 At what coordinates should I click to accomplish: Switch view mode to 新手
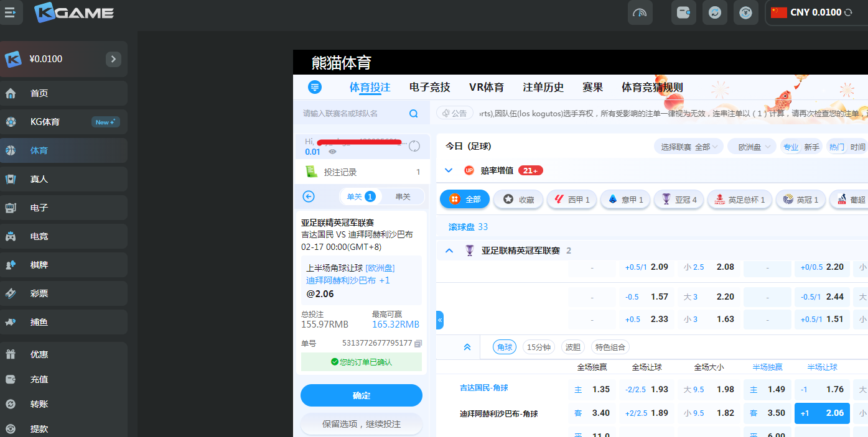(811, 147)
